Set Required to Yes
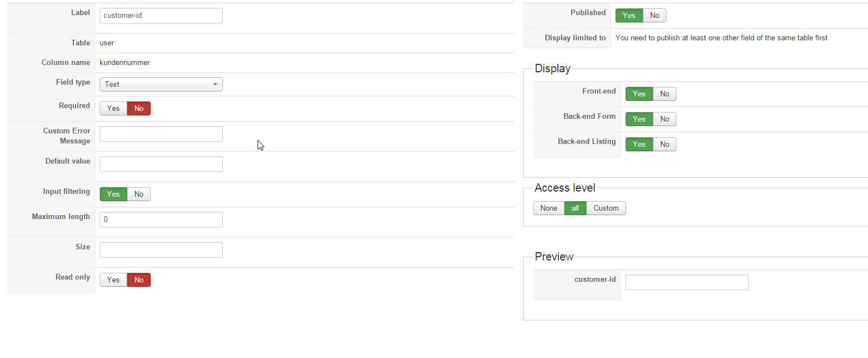The width and height of the screenshot is (868, 358). click(113, 109)
